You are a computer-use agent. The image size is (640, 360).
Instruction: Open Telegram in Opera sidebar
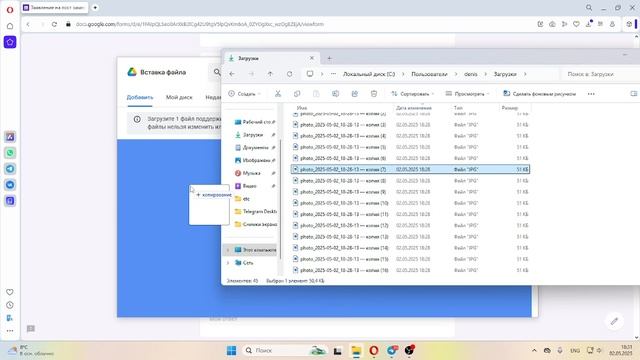point(10,169)
